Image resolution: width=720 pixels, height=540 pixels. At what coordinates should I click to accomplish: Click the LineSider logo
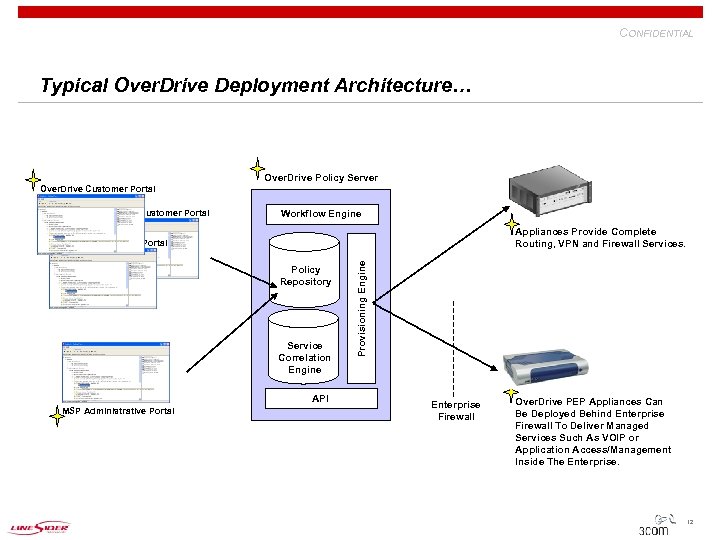(x=40, y=527)
